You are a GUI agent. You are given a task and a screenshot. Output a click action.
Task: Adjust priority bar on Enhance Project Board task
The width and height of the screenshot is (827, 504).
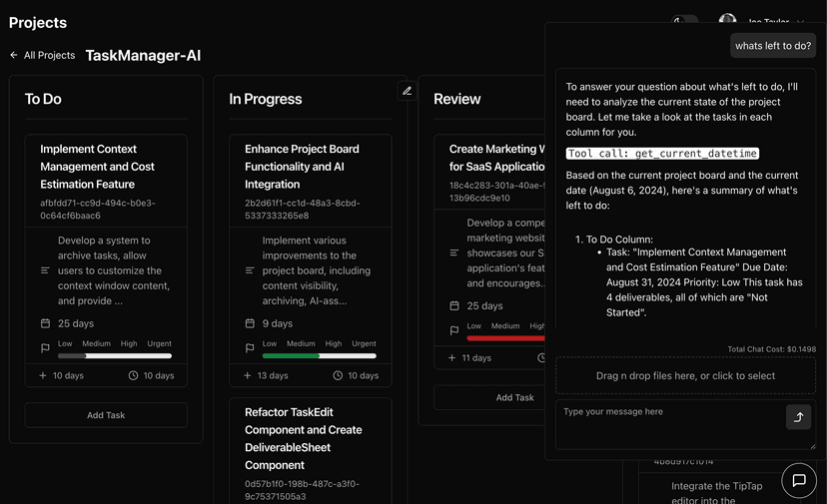point(319,355)
